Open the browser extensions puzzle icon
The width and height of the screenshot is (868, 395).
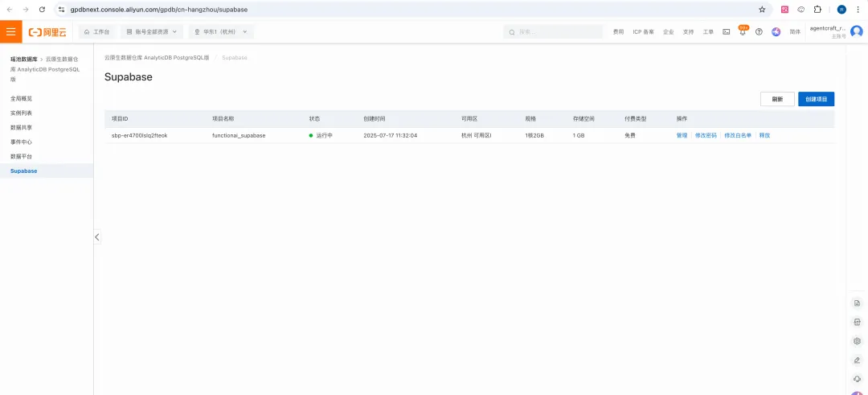click(817, 10)
